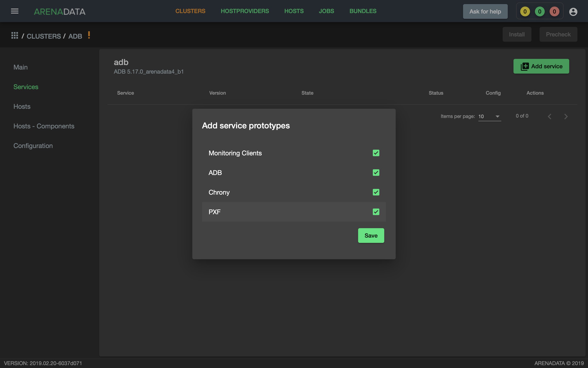The image size is (588, 368).
Task: Click the Ask for help button
Action: 485,11
